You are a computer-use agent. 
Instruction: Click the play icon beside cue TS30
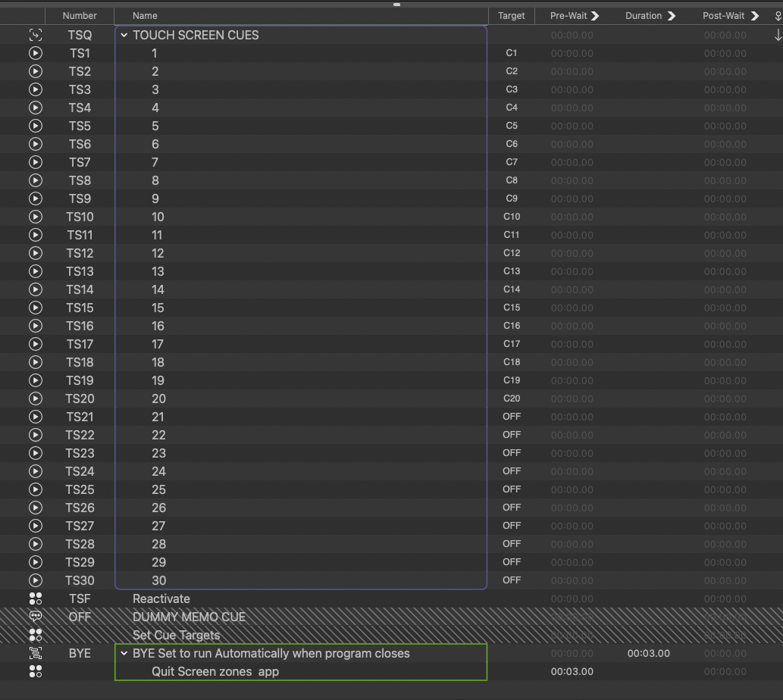36,580
